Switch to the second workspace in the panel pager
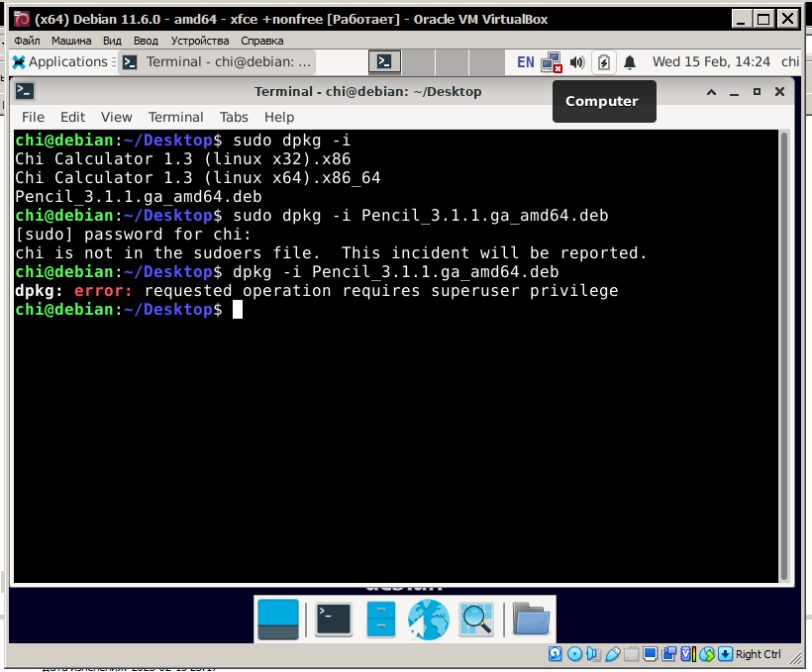The height and width of the screenshot is (672, 812). click(419, 62)
